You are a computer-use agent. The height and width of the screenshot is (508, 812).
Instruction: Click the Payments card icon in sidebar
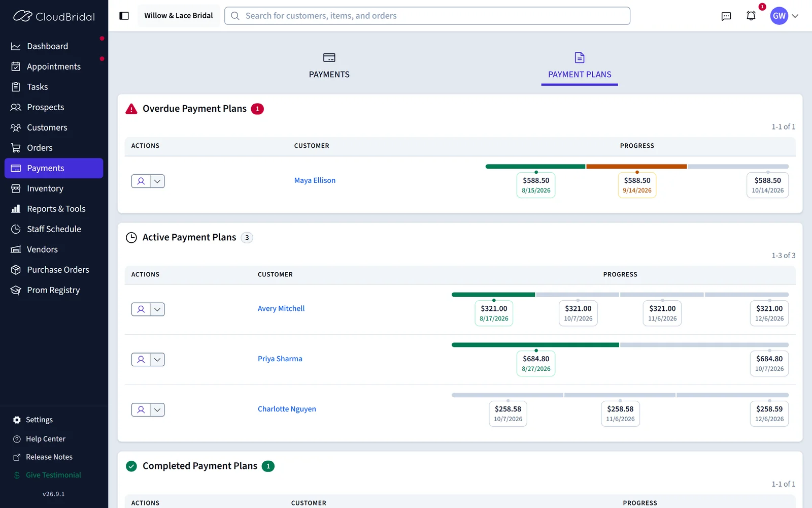click(16, 168)
